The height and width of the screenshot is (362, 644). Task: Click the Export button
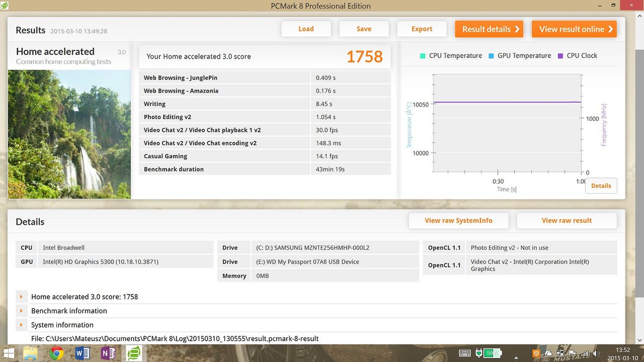tap(422, 29)
